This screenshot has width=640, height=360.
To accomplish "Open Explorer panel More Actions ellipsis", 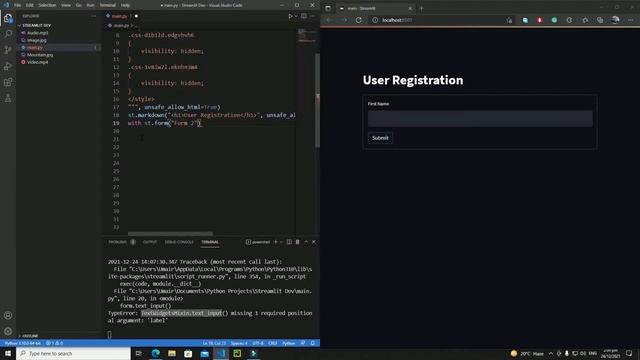I will pyautogui.click(x=94, y=16).
